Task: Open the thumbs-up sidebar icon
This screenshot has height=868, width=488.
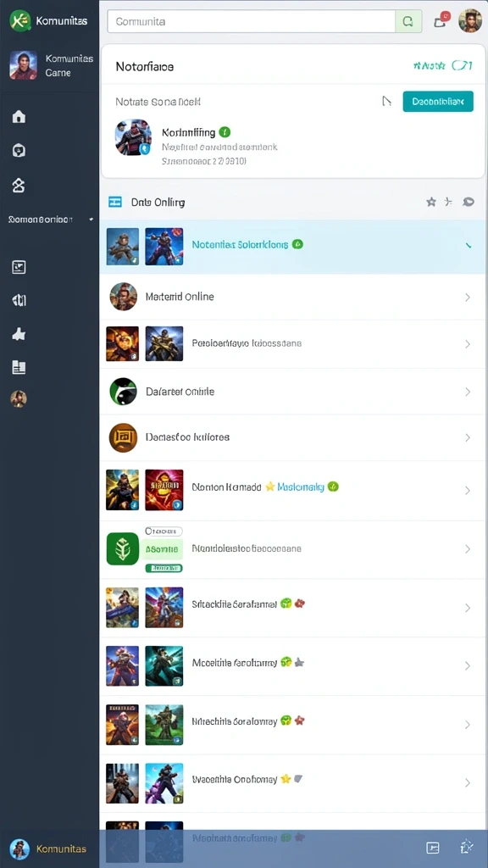Action: point(19,334)
